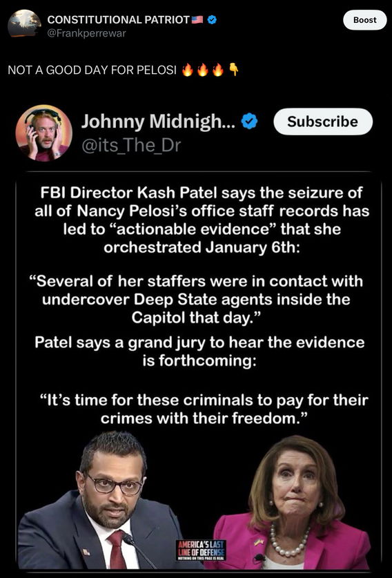The image size is (392, 578).
Task: Tap the Boost button
Action: click(364, 20)
